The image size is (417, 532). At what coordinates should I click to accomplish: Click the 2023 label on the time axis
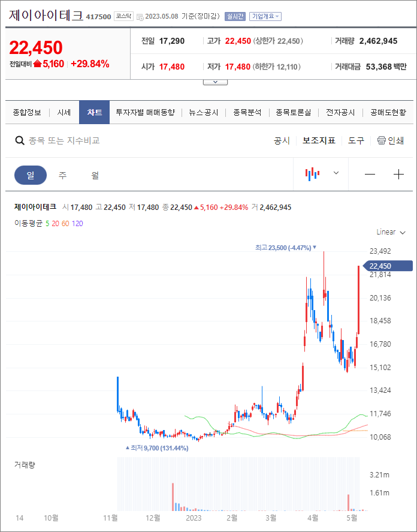tap(194, 518)
